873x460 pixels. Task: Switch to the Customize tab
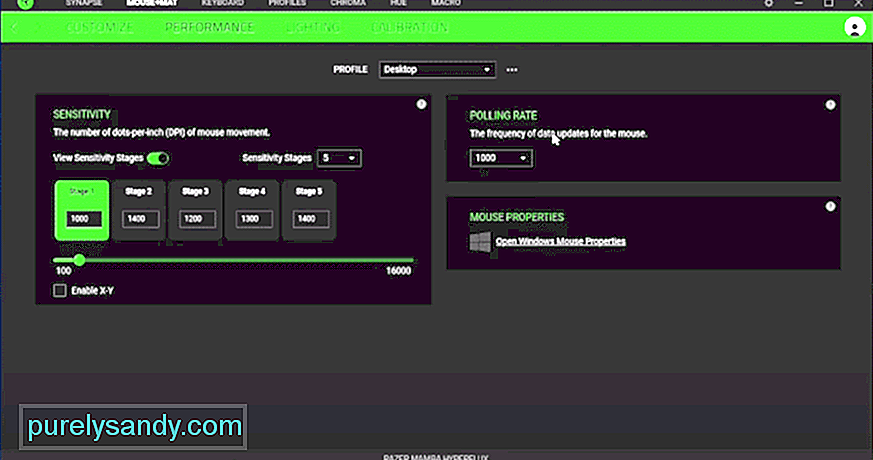tap(100, 27)
